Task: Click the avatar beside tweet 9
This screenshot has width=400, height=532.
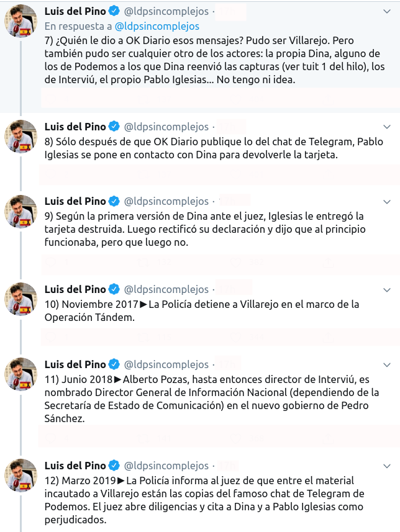Action: pyautogui.click(x=21, y=211)
